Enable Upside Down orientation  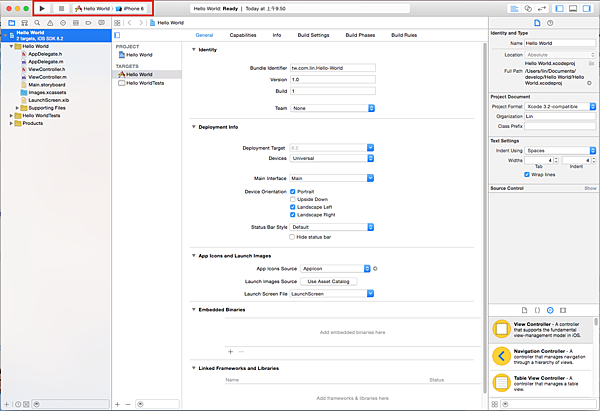292,199
